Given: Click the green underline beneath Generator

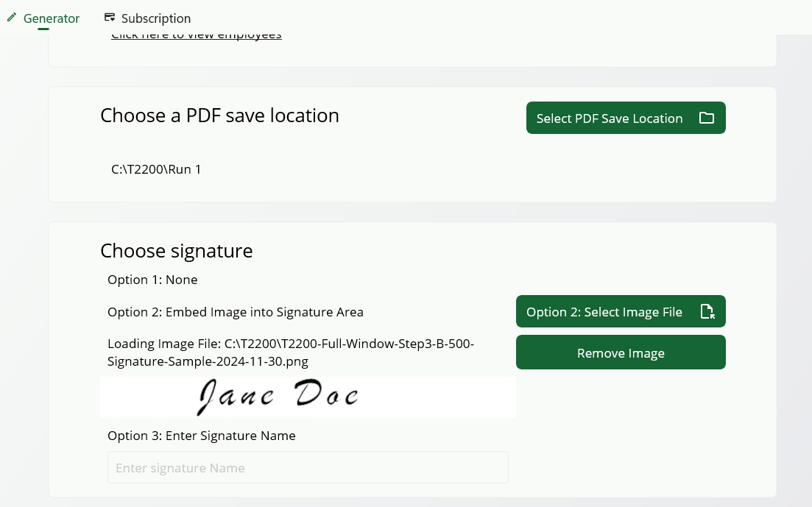Looking at the screenshot, I should (x=42, y=29).
